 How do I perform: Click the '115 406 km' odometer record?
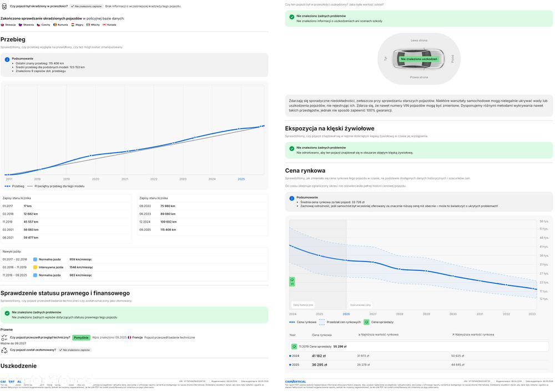[168, 230]
